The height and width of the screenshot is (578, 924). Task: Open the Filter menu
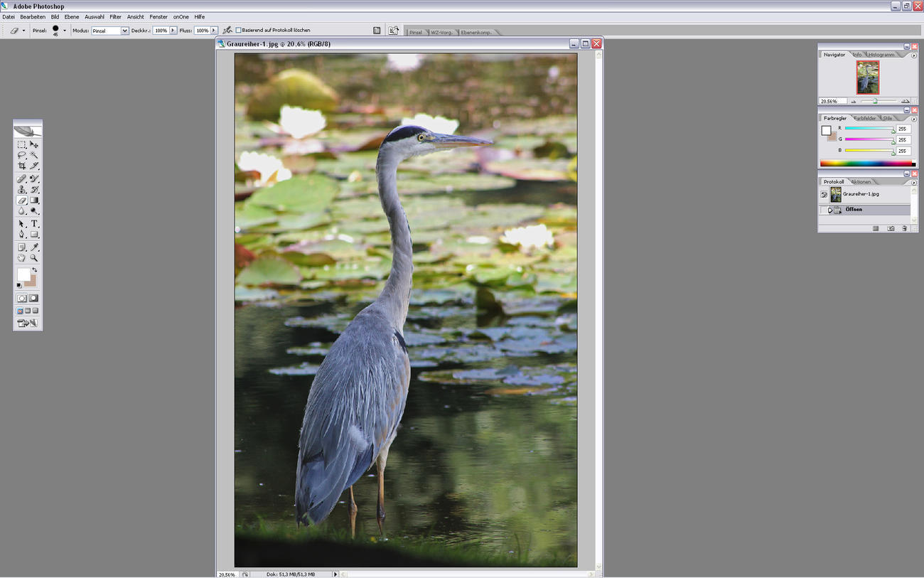(x=115, y=16)
